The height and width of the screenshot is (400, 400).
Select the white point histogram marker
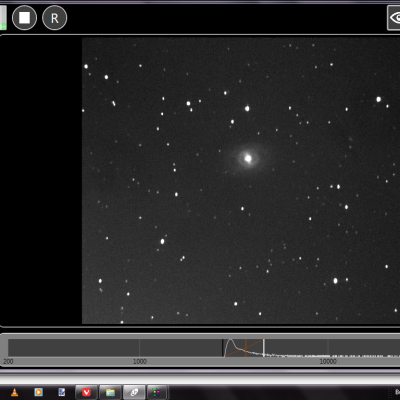pyautogui.click(x=264, y=348)
